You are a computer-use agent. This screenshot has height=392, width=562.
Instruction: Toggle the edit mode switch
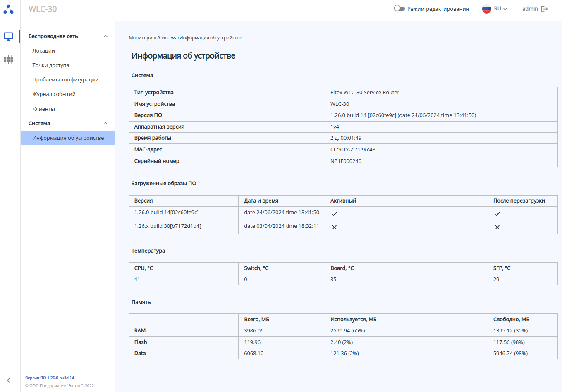click(x=399, y=8)
